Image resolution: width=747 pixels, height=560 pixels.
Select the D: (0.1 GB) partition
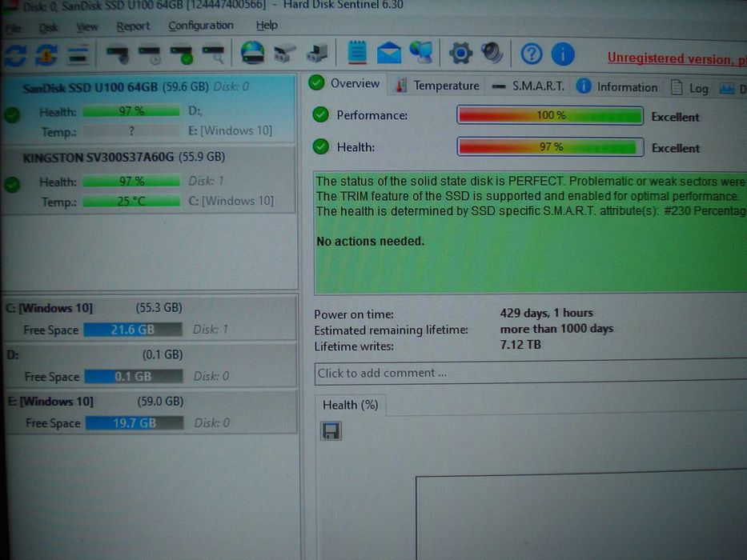(x=150, y=366)
